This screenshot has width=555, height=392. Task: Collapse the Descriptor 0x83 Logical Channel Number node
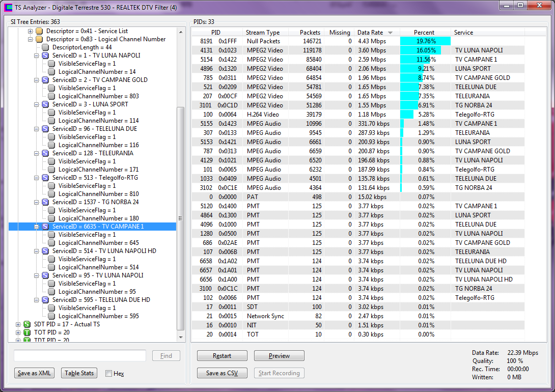pyautogui.click(x=31, y=39)
